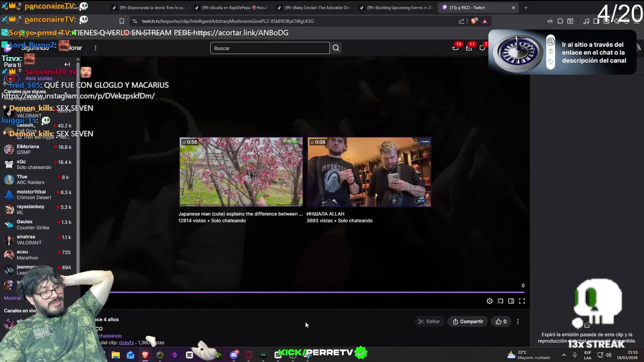Open the Brave browser taskbar icon

point(145,355)
